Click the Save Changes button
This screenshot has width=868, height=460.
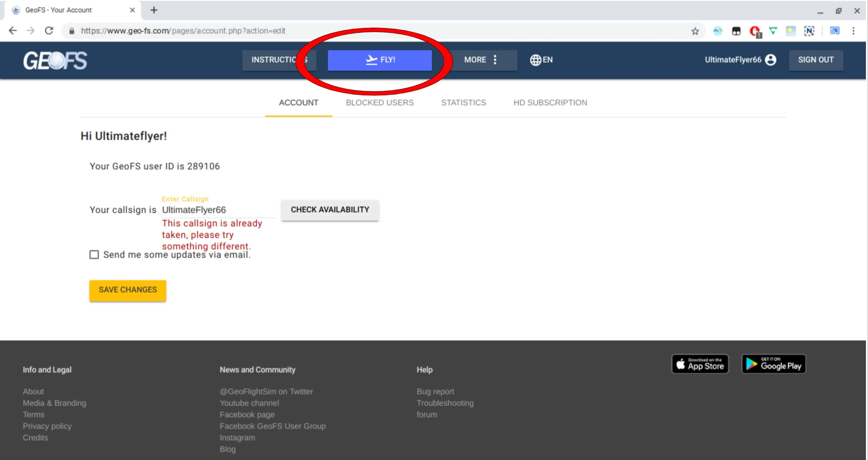coord(128,290)
